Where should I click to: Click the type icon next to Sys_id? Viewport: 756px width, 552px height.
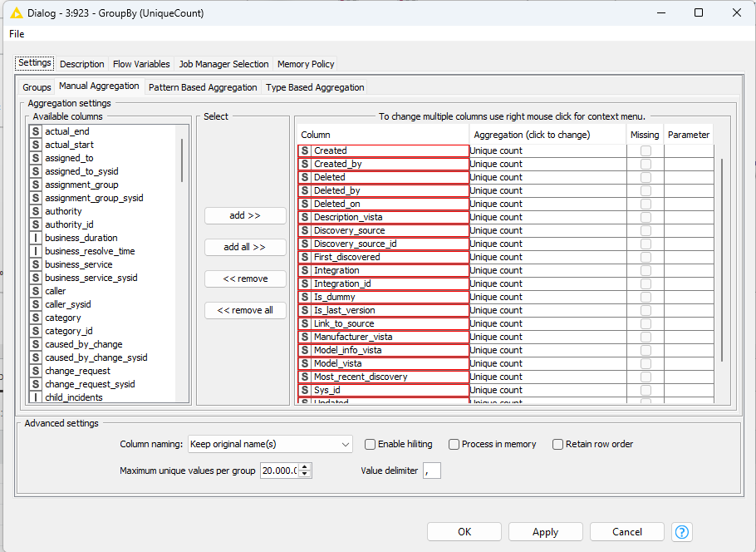pos(305,390)
